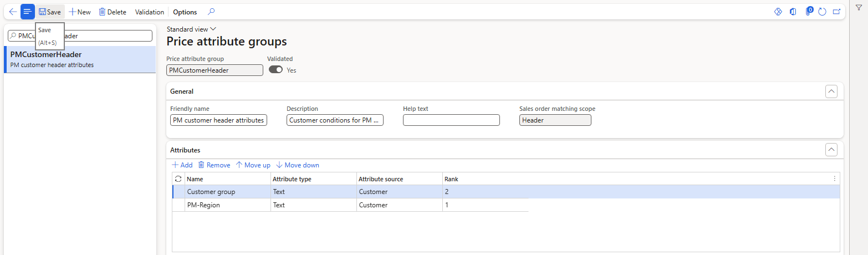Add a new attribute

coord(182,165)
